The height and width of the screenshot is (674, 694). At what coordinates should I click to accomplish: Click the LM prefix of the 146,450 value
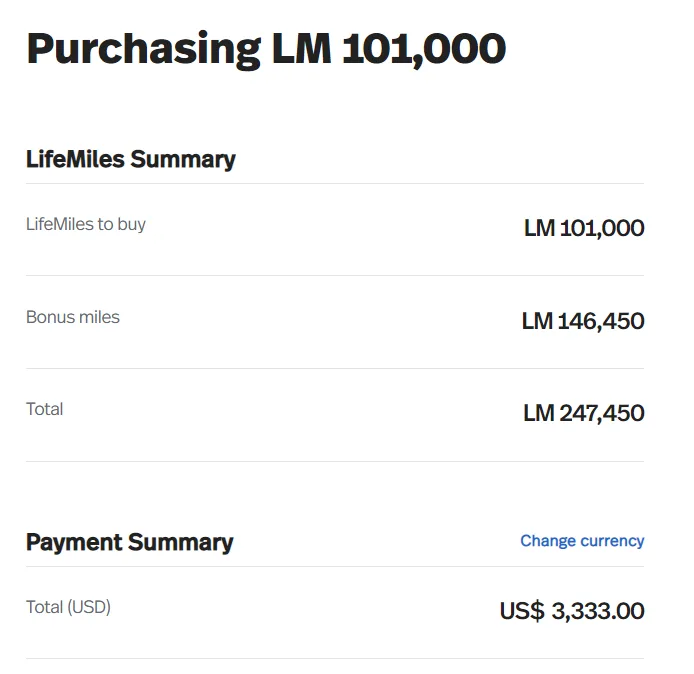click(x=537, y=321)
